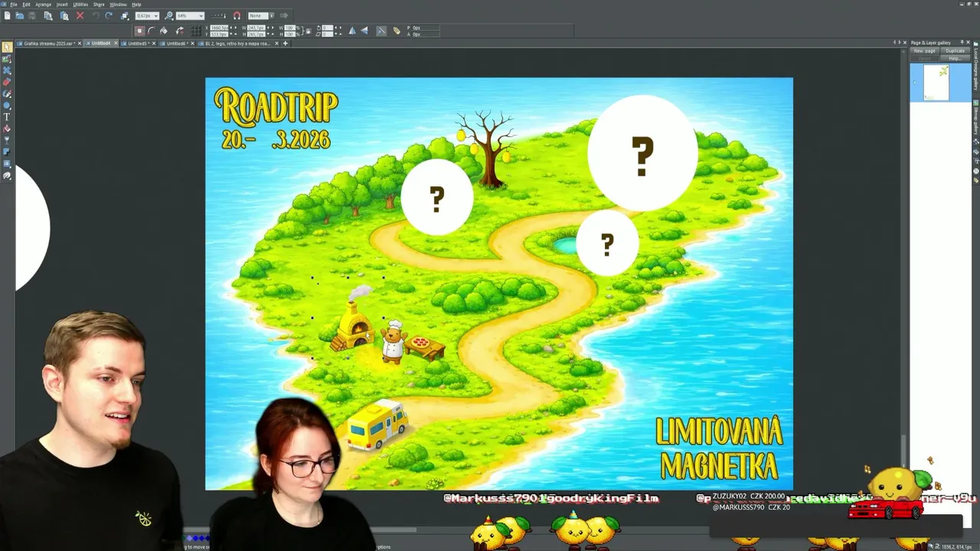Screen dimensions: 980x551
Task: Select the Text tool
Action: 7,117
